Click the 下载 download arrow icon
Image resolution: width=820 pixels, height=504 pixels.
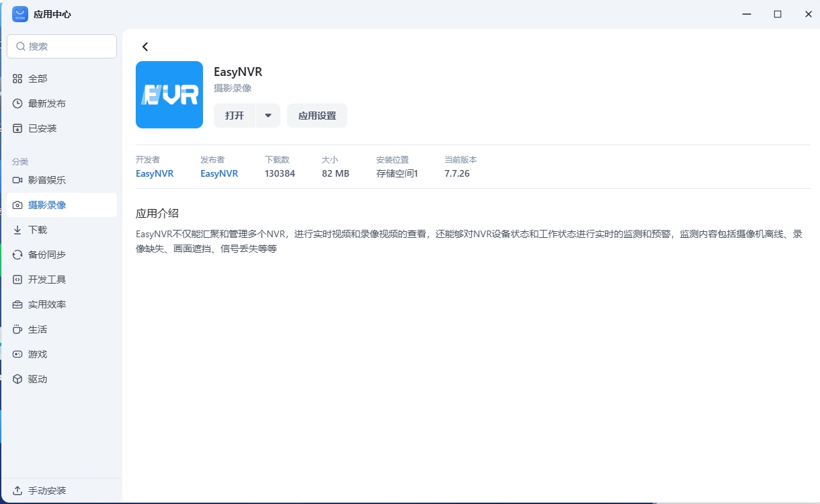pos(17,230)
